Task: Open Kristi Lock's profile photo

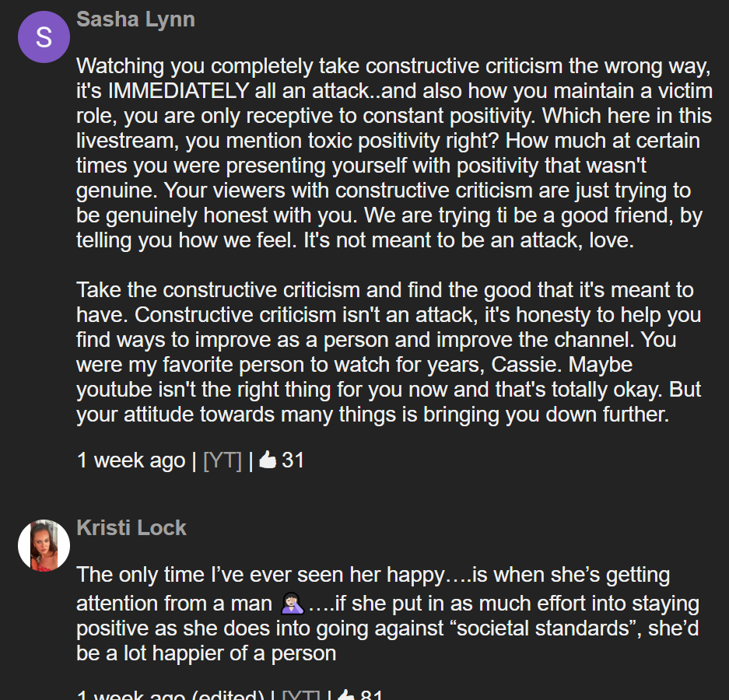Action: (44, 545)
